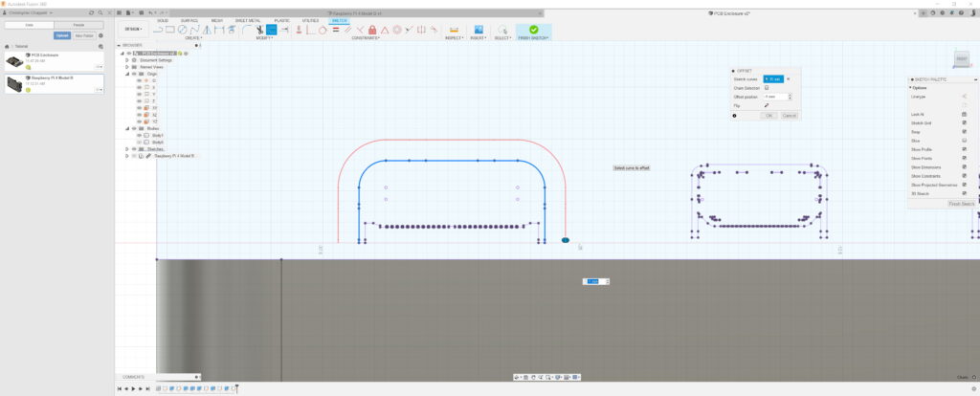Apply the Parallel constraint icon
The image size is (980, 396).
click(348, 30)
